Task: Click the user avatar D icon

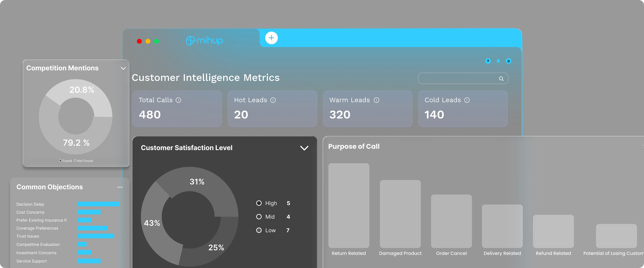Action: (x=508, y=61)
